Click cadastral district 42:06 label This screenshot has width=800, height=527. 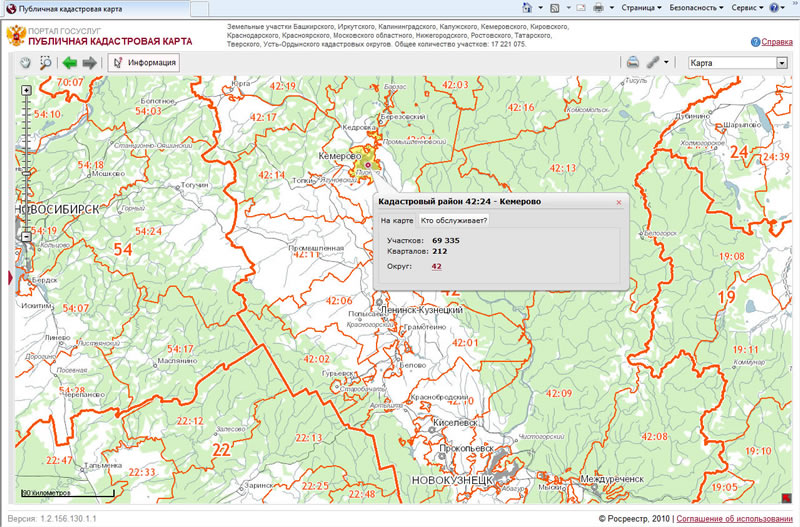[339, 300]
